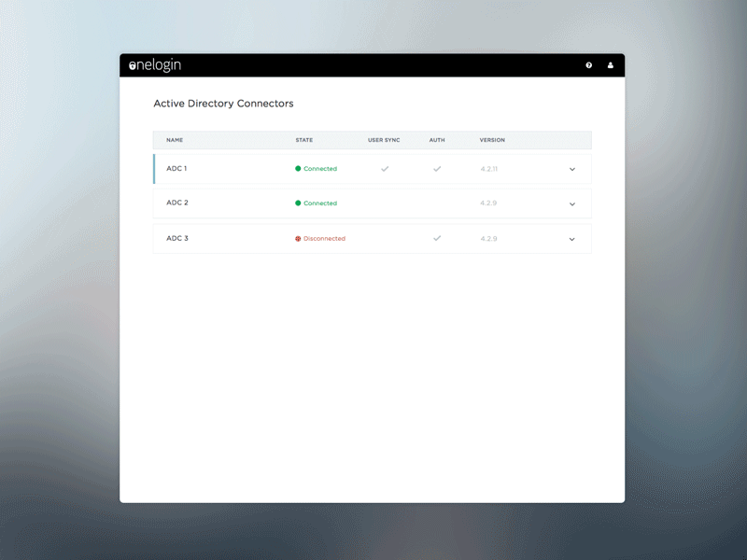Click the User Sync checkmark for ADC 1
The image size is (747, 560).
click(x=386, y=169)
